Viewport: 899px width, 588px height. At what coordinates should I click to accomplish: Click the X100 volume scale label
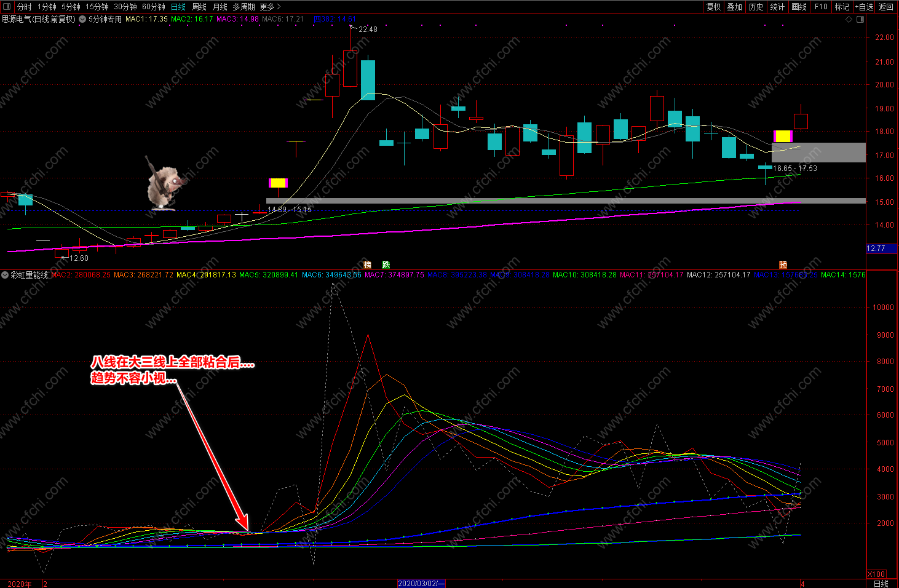876,574
